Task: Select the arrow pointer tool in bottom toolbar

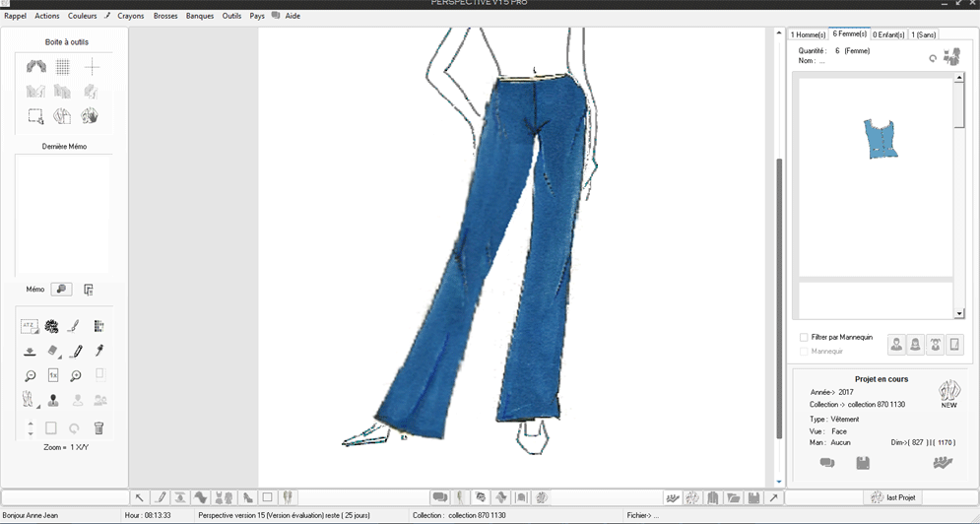Action: pyautogui.click(x=140, y=497)
